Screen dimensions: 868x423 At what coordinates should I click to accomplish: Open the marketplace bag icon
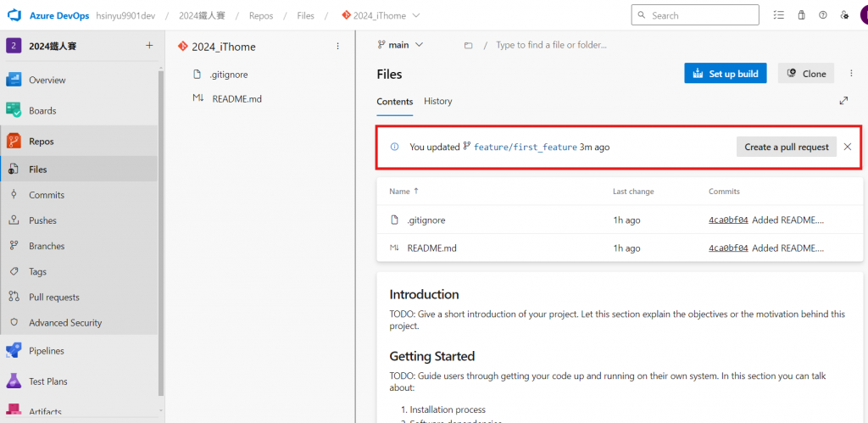(x=801, y=15)
